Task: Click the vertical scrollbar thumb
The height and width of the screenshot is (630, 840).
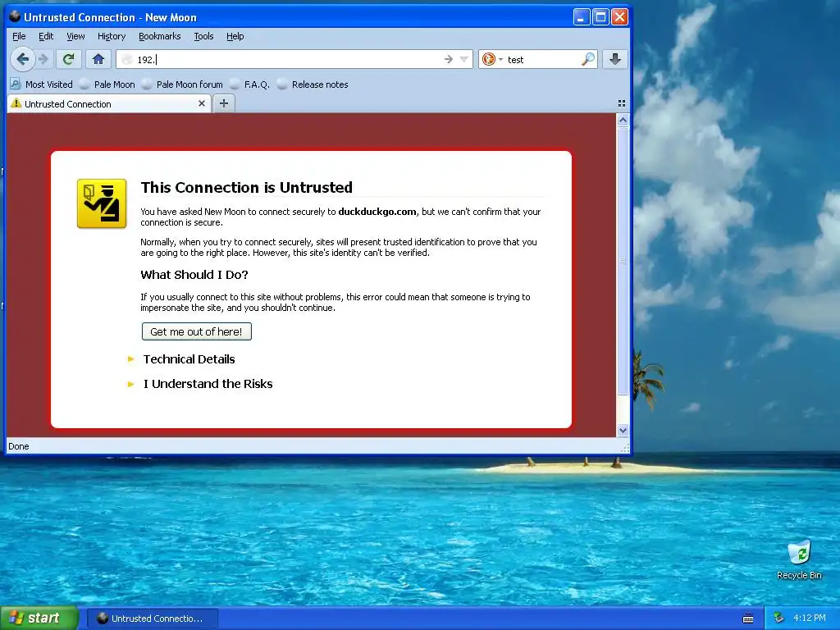Action: 623,261
